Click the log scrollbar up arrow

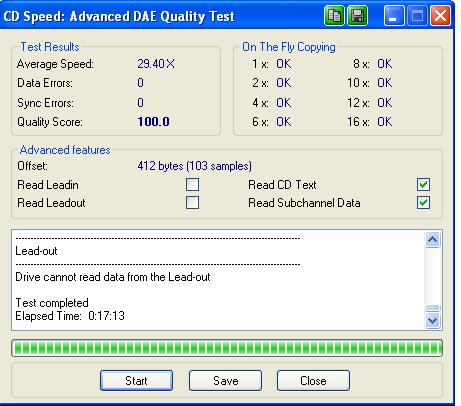point(433,240)
